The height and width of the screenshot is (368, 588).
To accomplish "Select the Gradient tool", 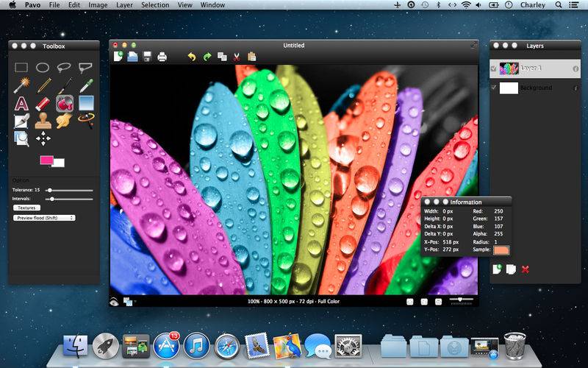I will [x=86, y=103].
